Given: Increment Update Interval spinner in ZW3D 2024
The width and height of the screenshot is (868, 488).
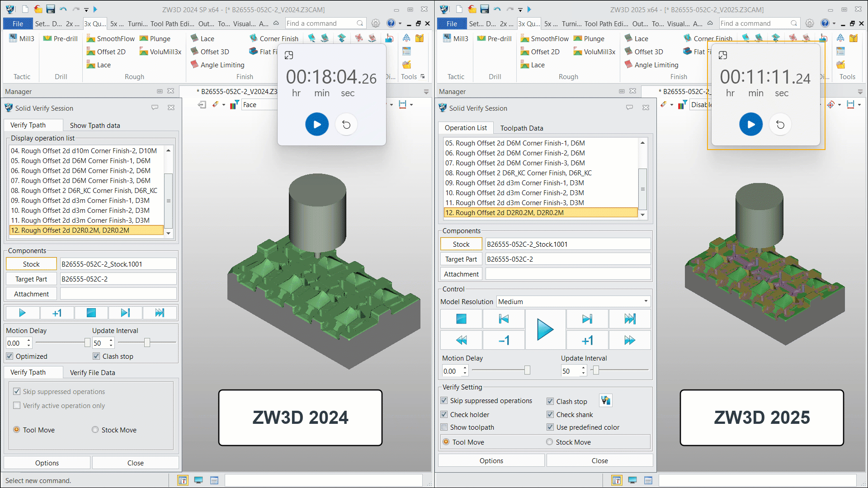Looking at the screenshot, I should [x=111, y=340].
